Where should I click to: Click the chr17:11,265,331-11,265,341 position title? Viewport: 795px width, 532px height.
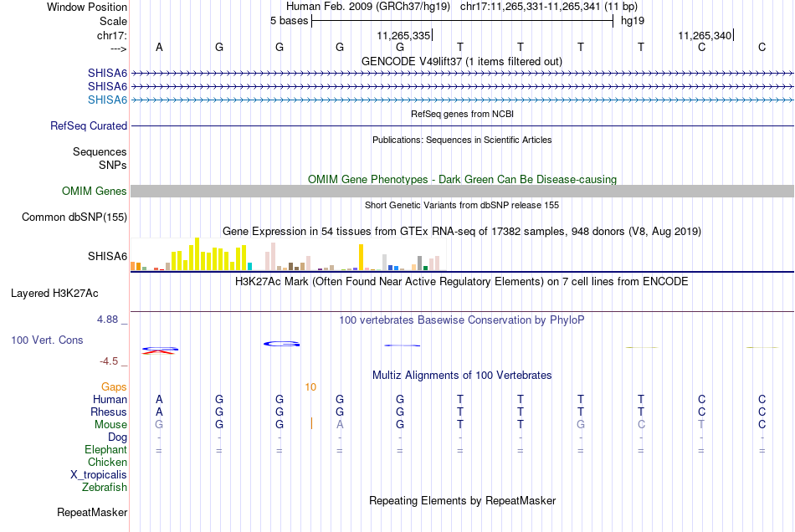(x=549, y=7)
